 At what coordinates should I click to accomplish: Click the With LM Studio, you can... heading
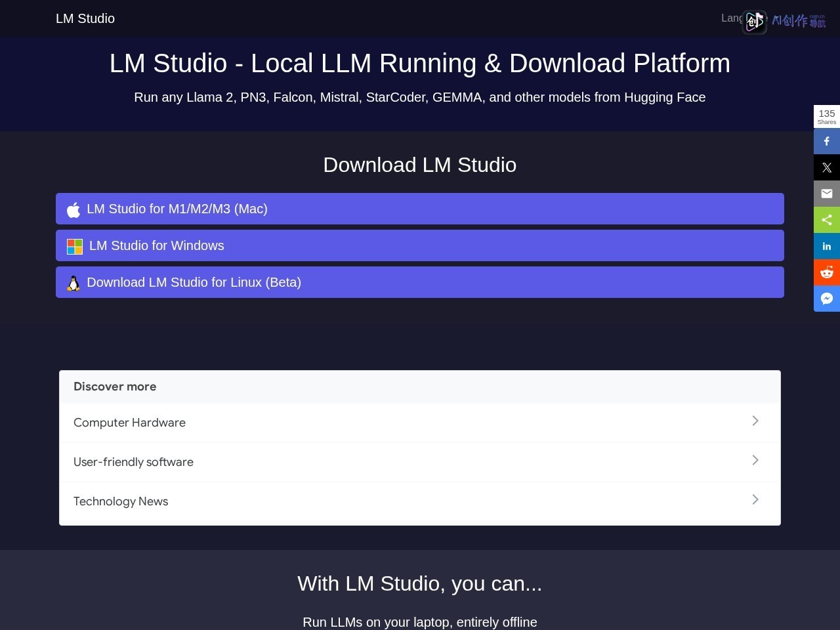point(420,583)
